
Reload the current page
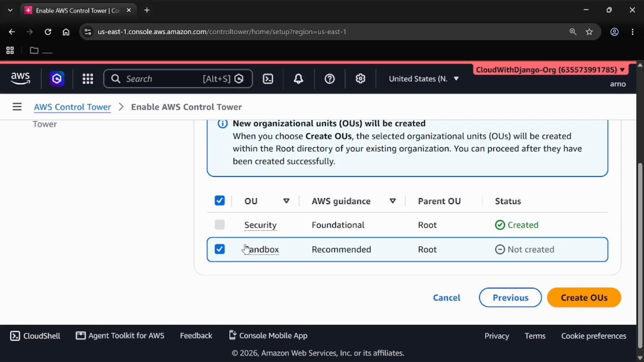point(48,32)
